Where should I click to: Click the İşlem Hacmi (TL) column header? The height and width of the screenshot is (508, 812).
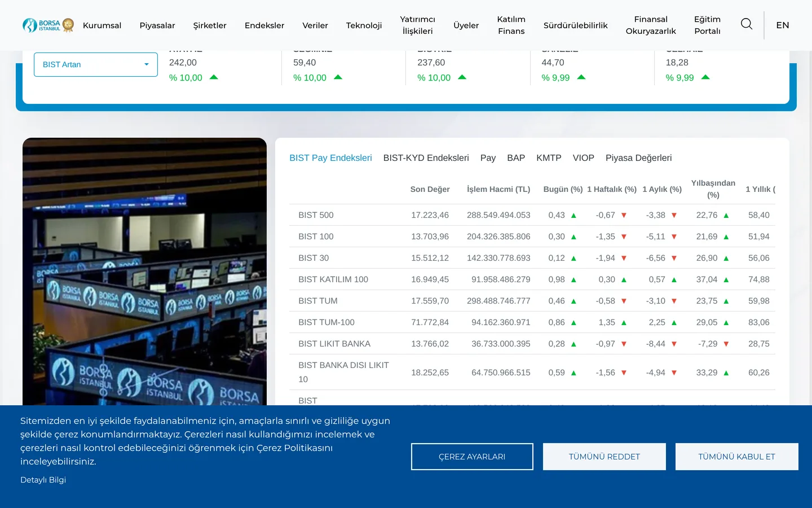point(498,189)
